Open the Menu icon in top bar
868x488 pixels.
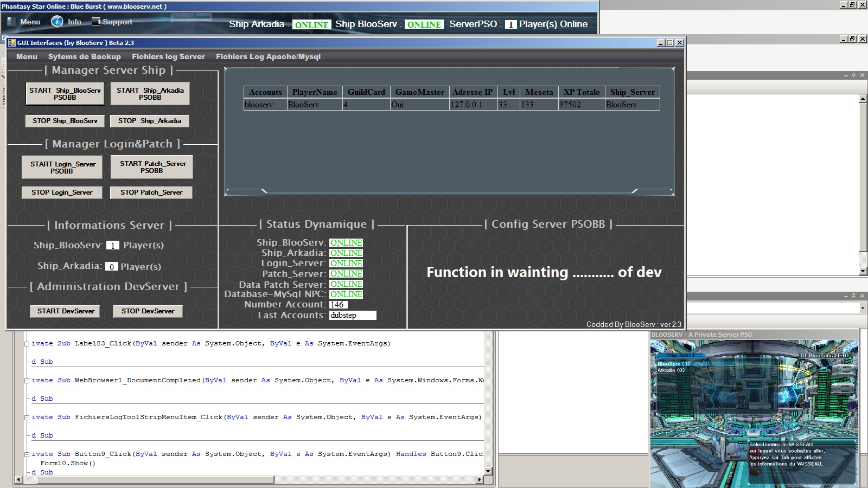pyautogui.click(x=11, y=22)
